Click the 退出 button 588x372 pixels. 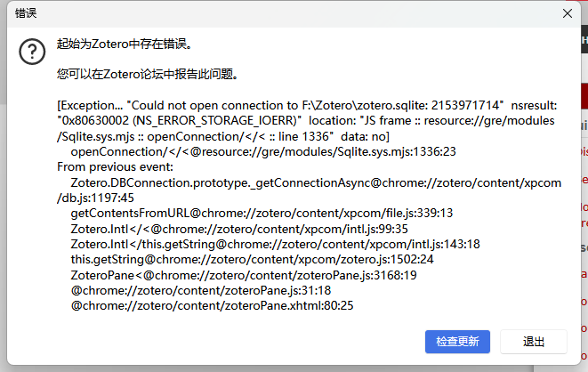533,342
